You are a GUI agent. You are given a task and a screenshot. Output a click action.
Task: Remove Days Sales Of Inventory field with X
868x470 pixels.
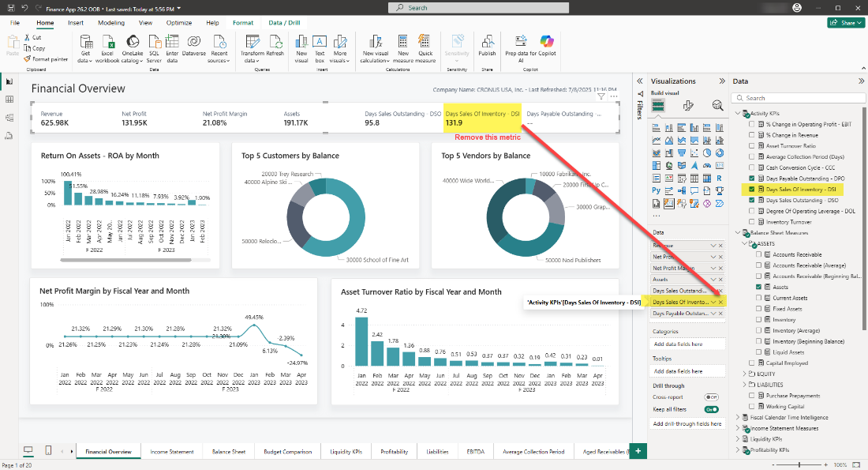pos(720,302)
